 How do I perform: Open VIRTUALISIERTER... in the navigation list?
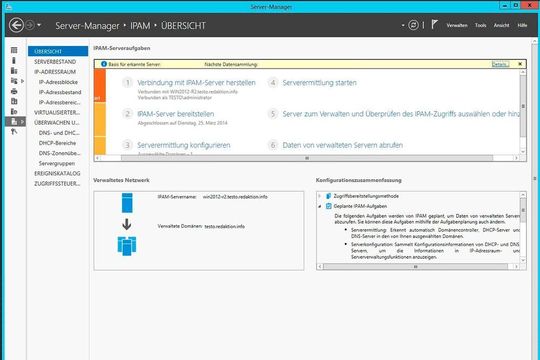[x=57, y=112]
